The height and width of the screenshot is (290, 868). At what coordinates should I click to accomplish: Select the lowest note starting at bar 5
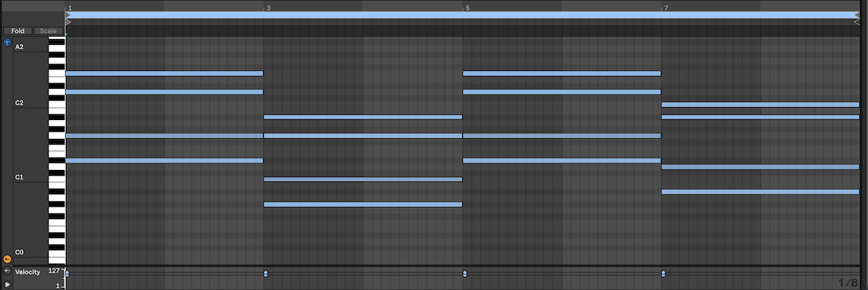(562, 161)
